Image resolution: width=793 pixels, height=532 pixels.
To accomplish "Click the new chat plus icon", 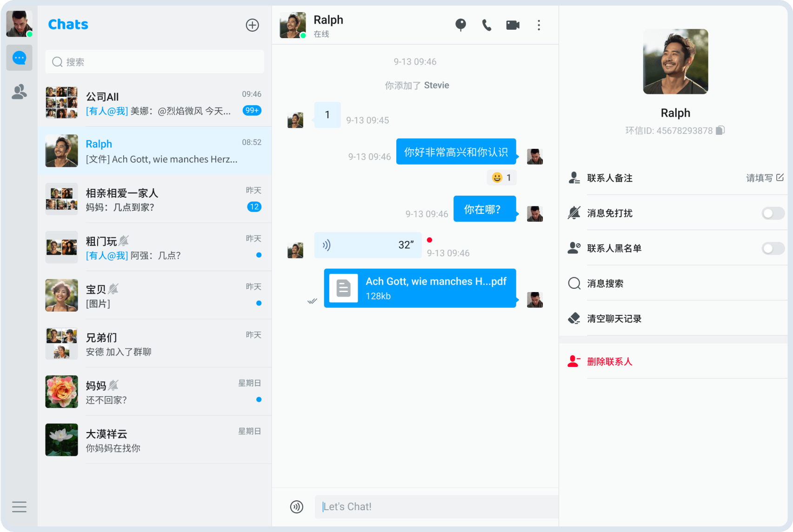I will click(x=252, y=25).
